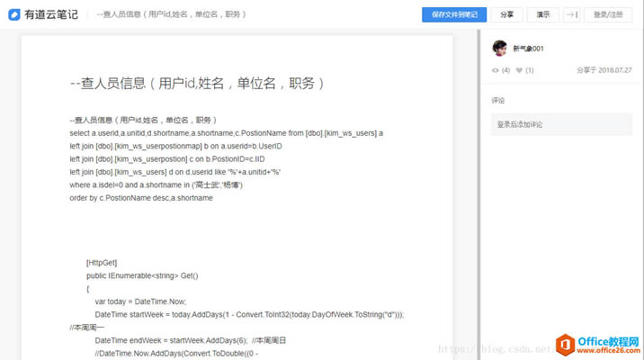Open 演示 presentation mode

(542, 14)
